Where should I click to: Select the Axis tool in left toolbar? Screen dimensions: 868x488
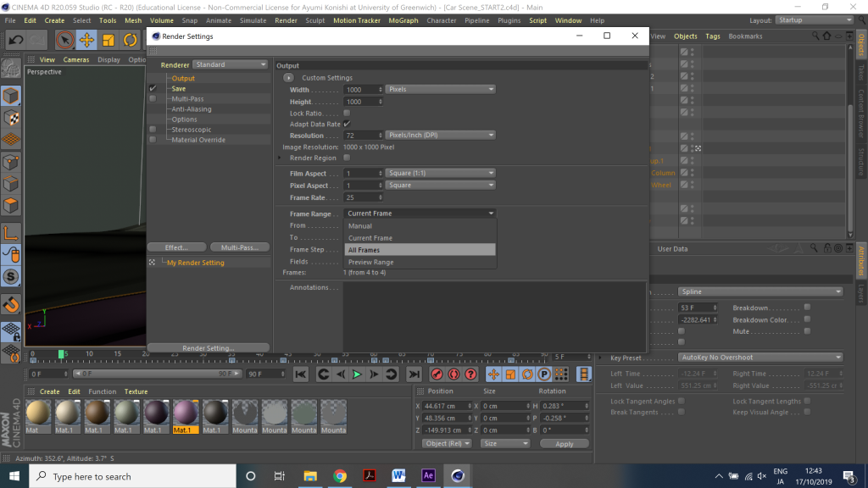[x=10, y=233]
